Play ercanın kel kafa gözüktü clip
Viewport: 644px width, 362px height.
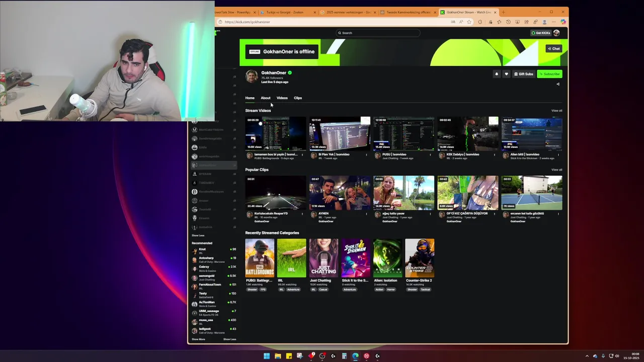click(531, 193)
